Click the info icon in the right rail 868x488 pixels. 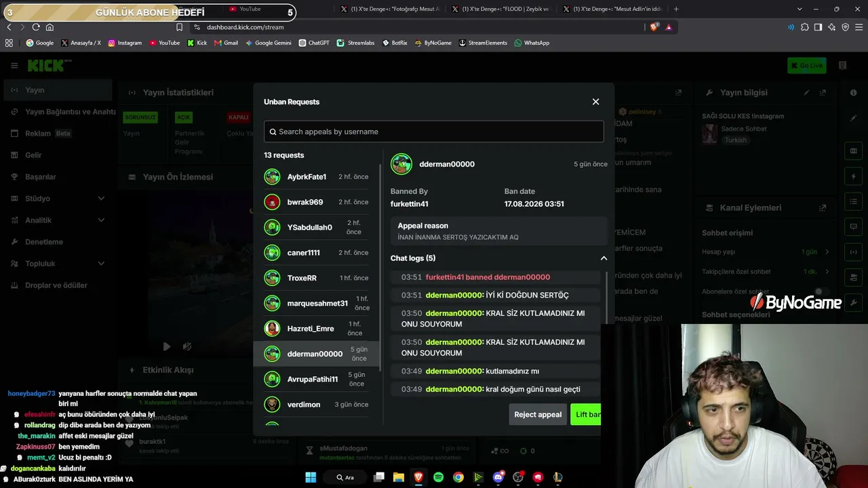pyautogui.click(x=854, y=93)
